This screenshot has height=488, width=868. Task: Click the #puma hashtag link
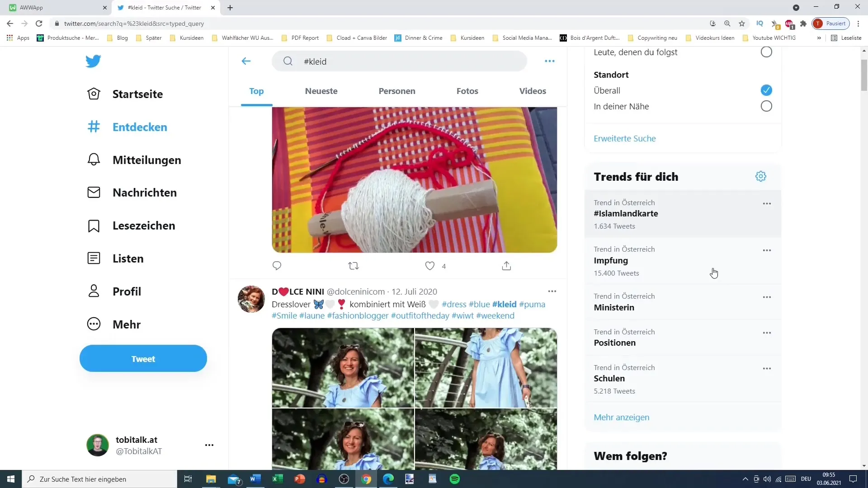532,304
